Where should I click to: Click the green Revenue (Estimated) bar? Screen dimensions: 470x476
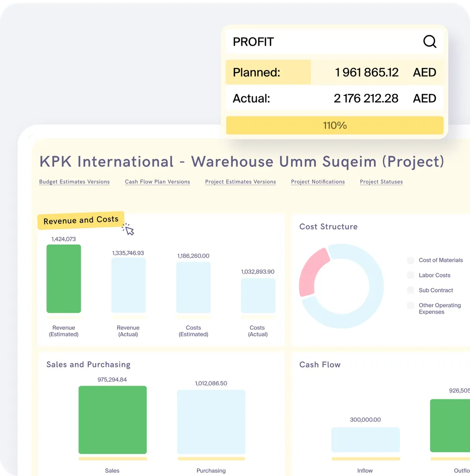point(64,279)
